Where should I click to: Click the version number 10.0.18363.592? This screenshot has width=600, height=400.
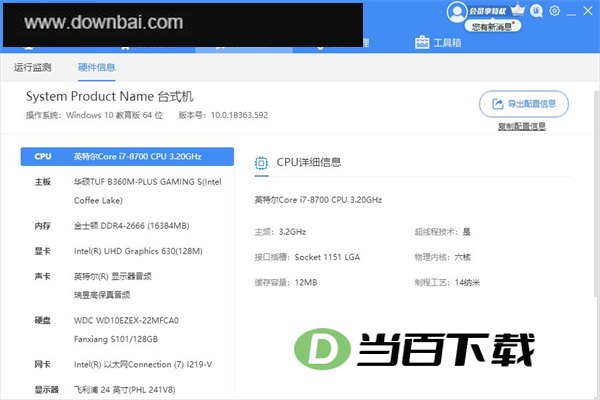(x=239, y=115)
